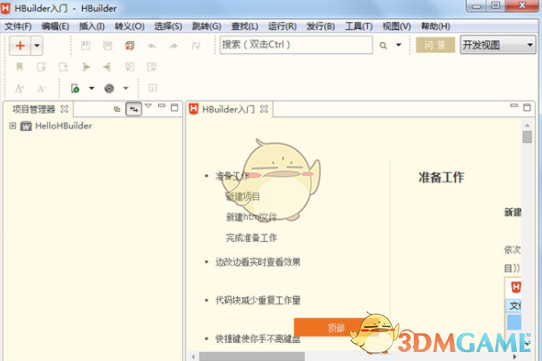Click the round browser run icon

(x=109, y=89)
